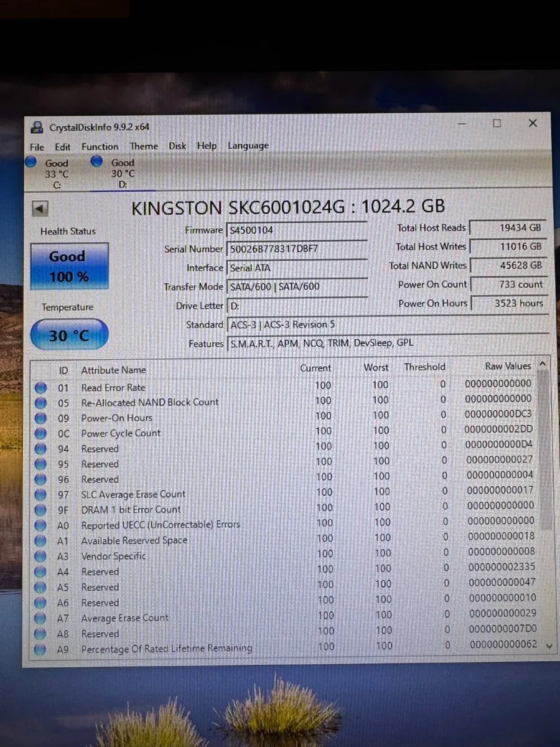Screen dimensions: 560x747
Task: Select the Read Error Rate attribute name
Action: pos(113,387)
